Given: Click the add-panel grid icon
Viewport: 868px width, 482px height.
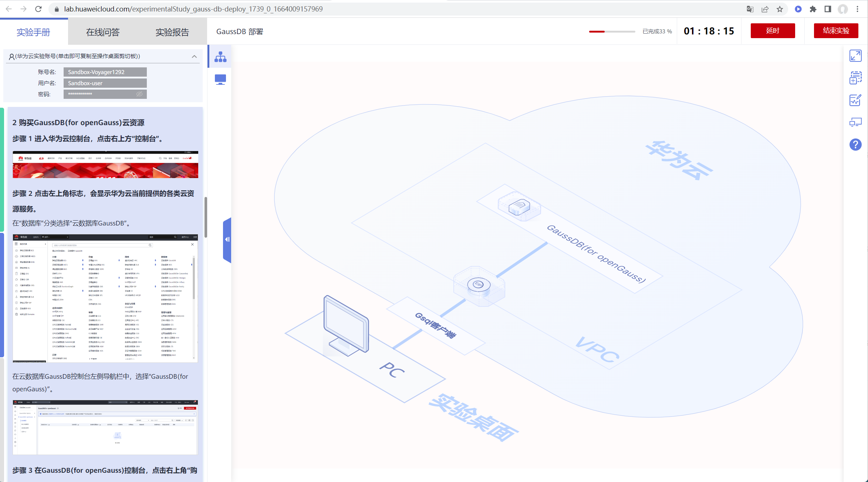Looking at the screenshot, I should [x=855, y=78].
